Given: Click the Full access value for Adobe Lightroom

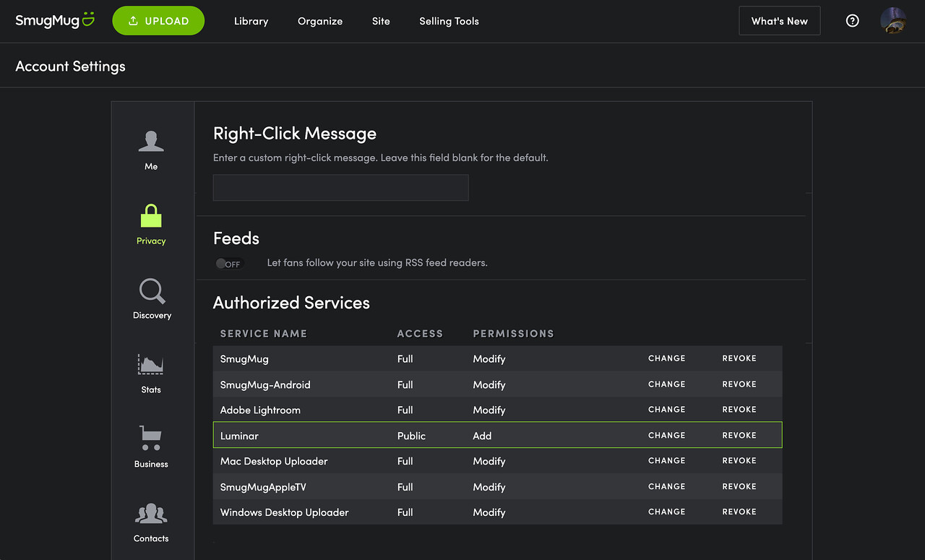Looking at the screenshot, I should click(x=405, y=410).
